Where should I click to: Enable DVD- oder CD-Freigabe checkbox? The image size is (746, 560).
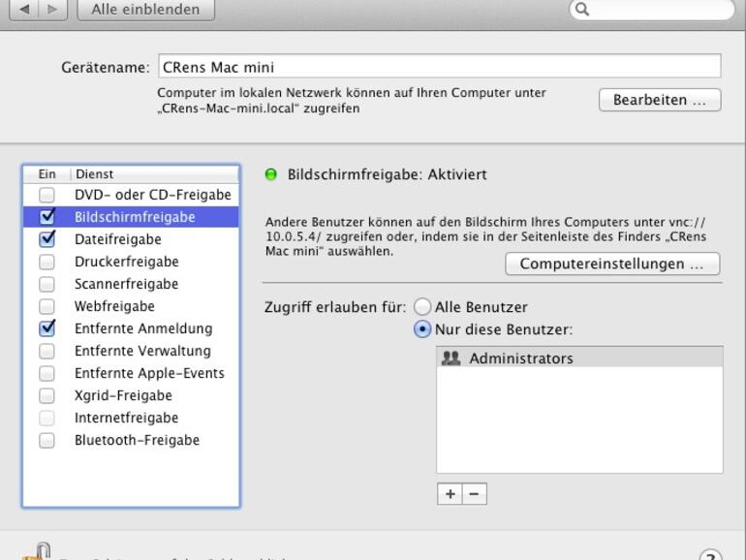pyautogui.click(x=47, y=195)
